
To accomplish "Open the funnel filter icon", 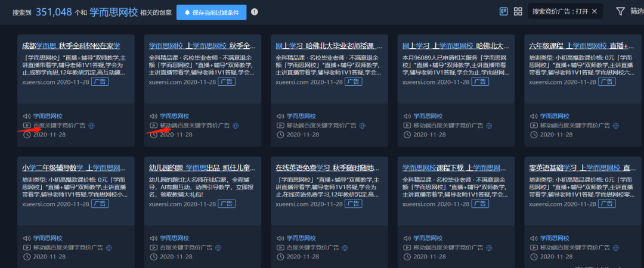I will coord(620,11).
